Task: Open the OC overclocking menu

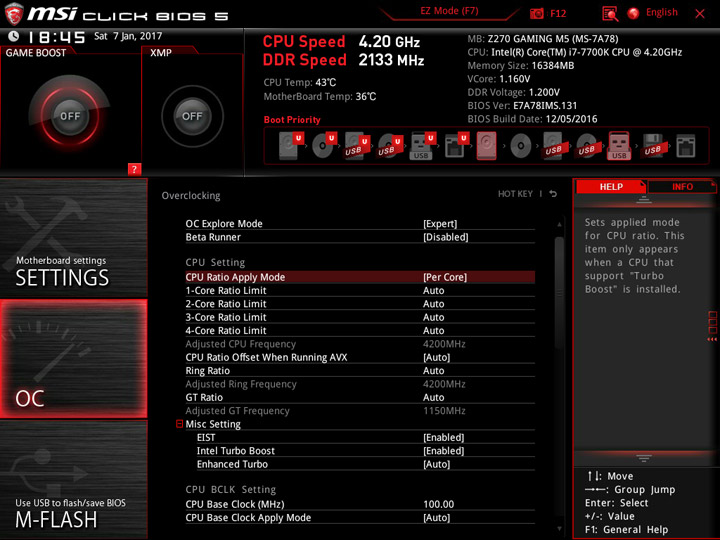Action: coord(73,359)
